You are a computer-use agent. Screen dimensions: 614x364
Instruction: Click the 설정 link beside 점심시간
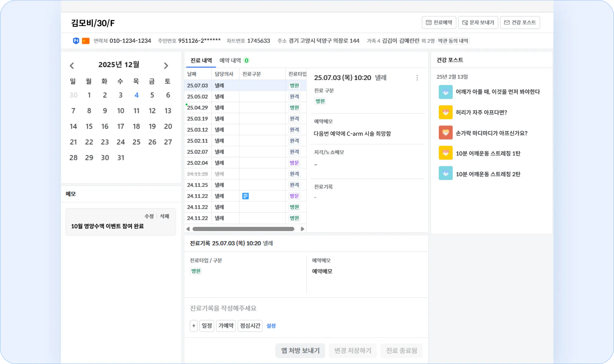coord(271,326)
